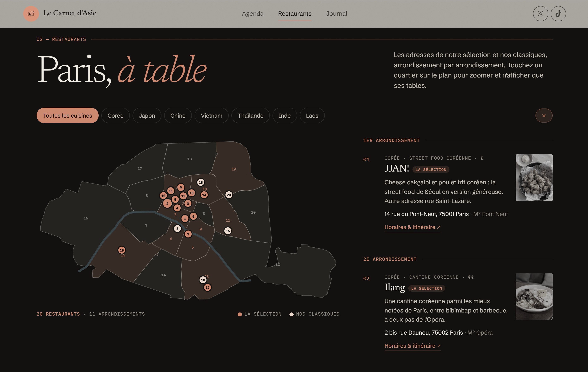Filter restaurants by Laos

312,116
